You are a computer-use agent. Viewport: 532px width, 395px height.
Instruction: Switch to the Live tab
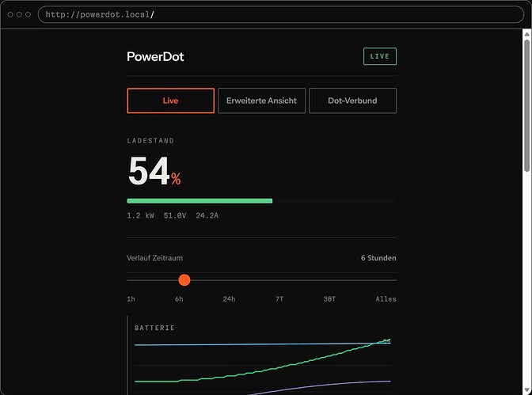[x=171, y=101]
